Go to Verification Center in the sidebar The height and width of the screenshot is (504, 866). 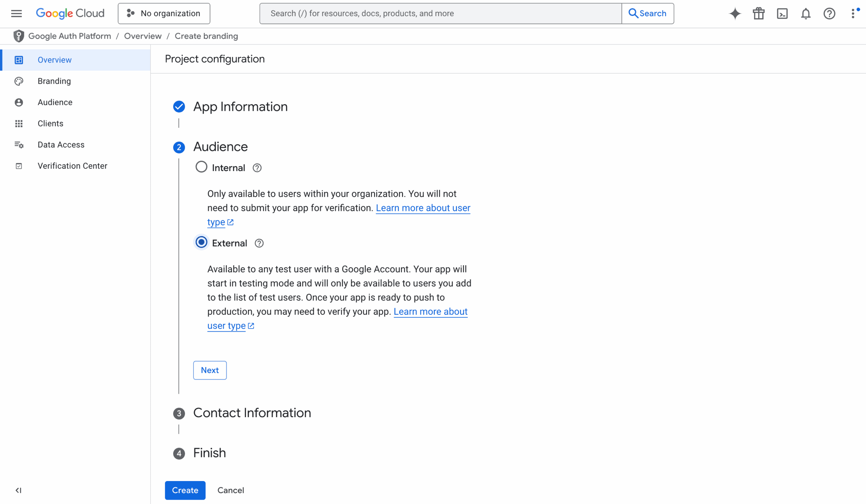pyautogui.click(x=75, y=166)
